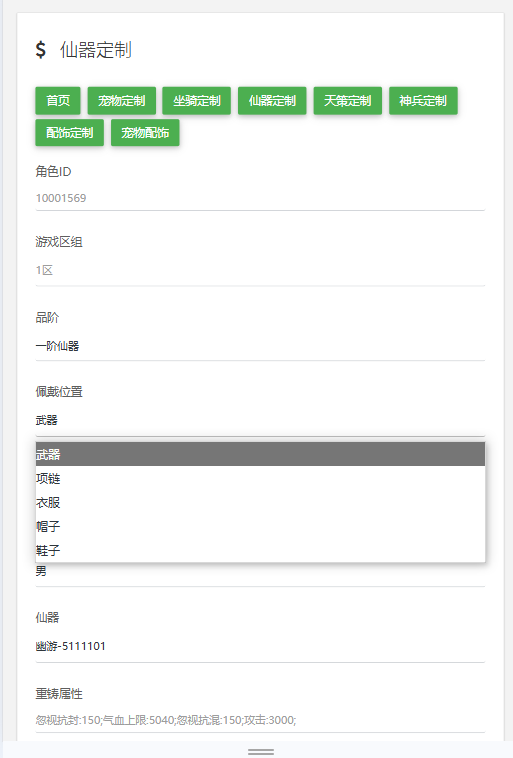This screenshot has width=513, height=758.
Task: Click the dollar sign icon beside 仙器定制
Action: [x=41, y=50]
